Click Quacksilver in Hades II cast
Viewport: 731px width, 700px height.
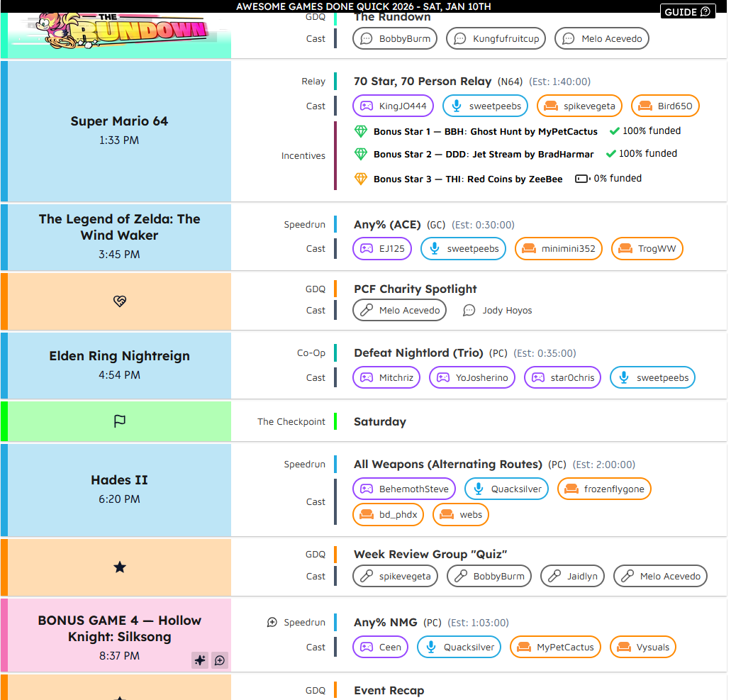click(x=506, y=489)
